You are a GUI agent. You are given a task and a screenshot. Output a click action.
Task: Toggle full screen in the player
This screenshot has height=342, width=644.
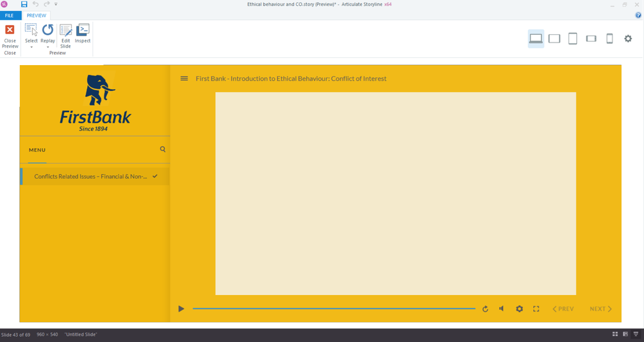536,309
